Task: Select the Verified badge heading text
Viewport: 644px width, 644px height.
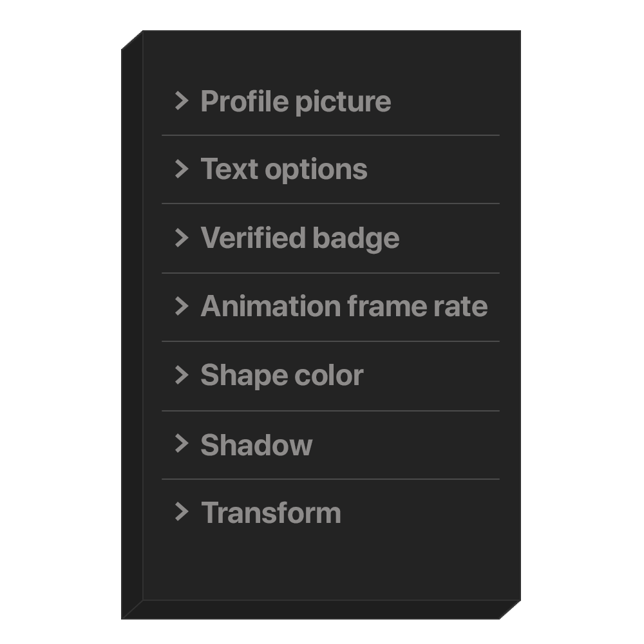Action: (300, 238)
